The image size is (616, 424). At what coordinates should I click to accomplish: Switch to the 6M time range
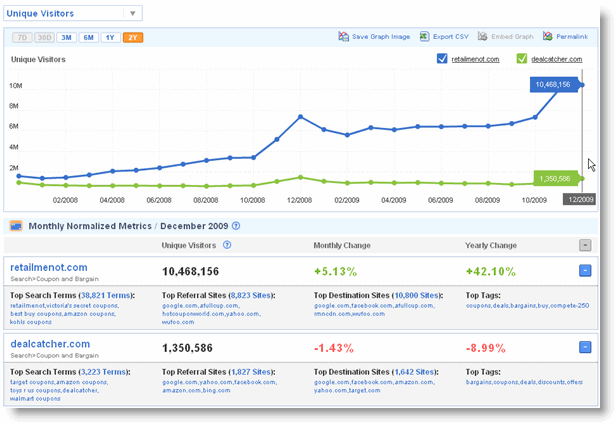[x=88, y=38]
